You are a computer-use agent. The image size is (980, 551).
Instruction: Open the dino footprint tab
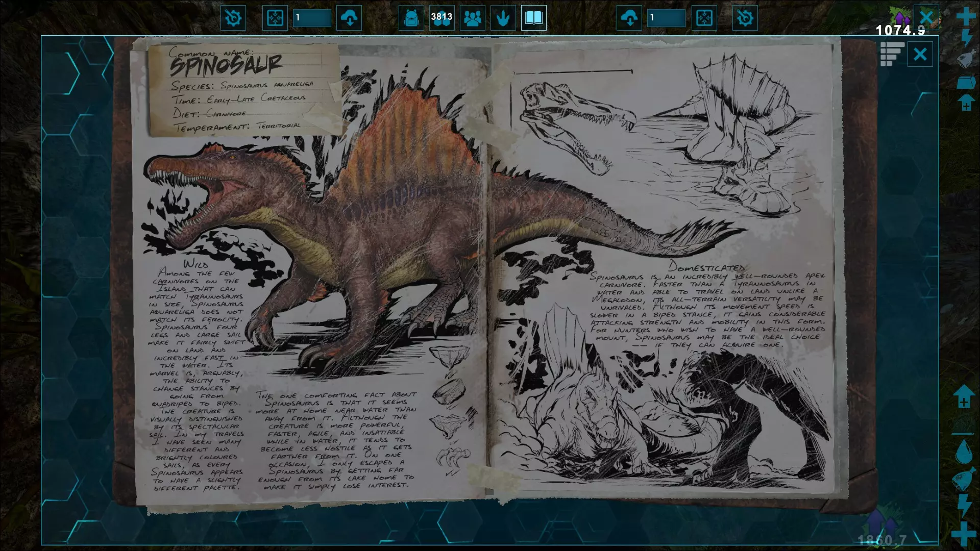[x=503, y=18]
